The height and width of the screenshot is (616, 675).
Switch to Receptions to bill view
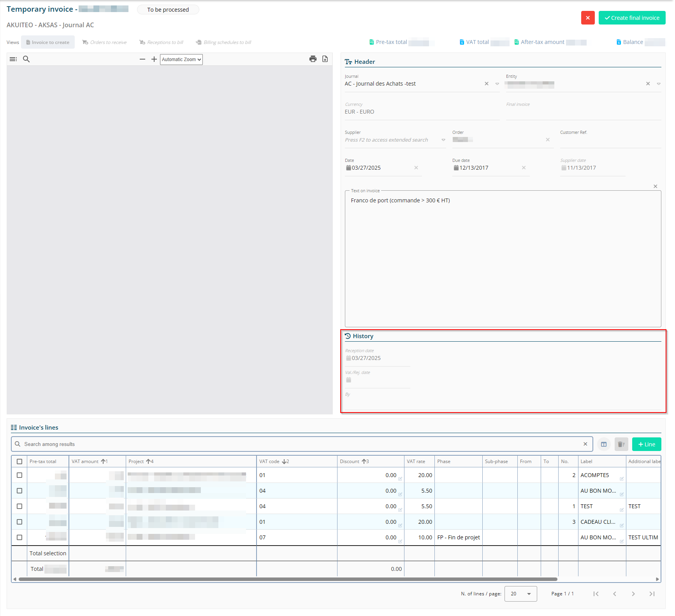[162, 42]
